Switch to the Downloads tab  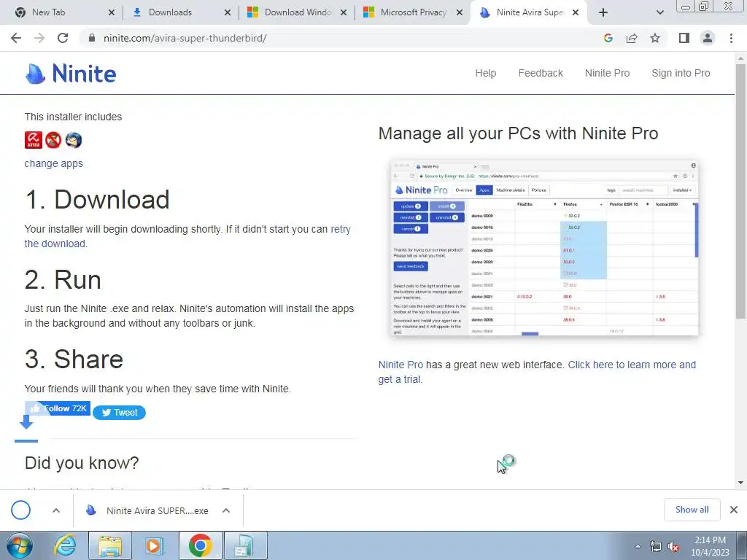click(x=180, y=12)
